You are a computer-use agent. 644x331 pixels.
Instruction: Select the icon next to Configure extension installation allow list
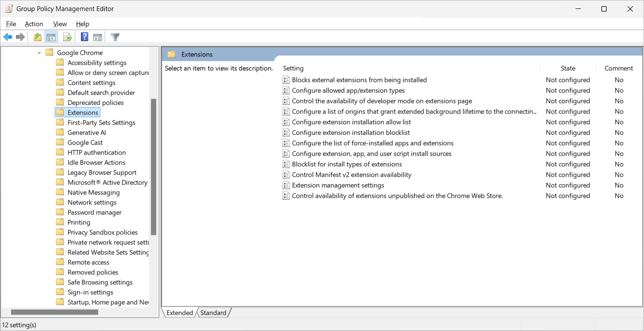coord(286,122)
